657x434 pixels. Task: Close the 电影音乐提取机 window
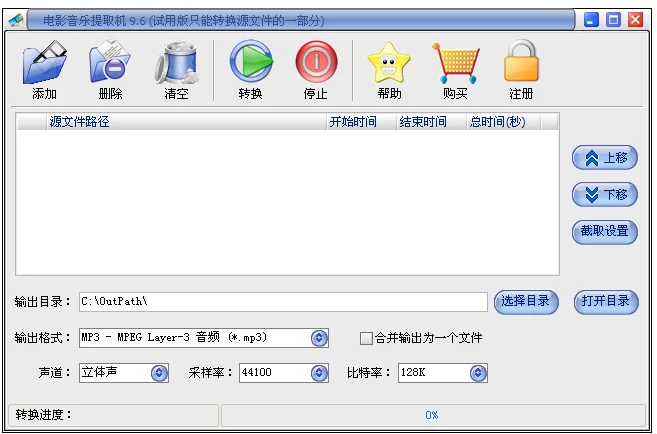point(635,20)
